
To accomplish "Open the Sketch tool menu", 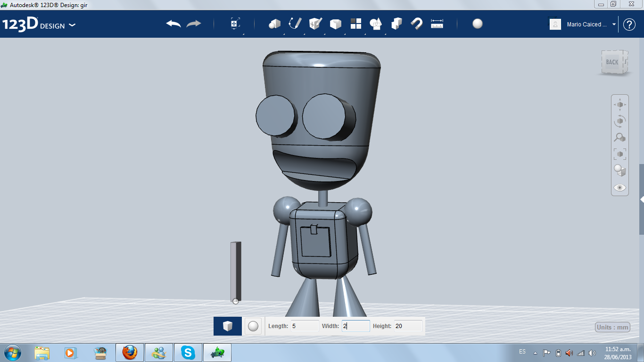I will point(295,24).
